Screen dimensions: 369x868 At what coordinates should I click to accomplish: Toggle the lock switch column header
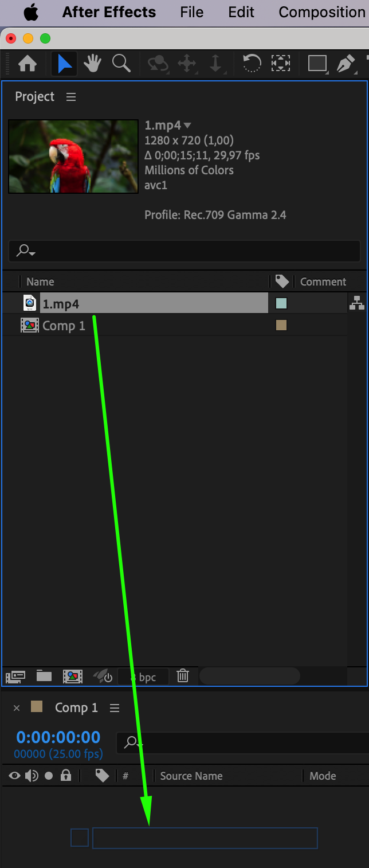66,776
